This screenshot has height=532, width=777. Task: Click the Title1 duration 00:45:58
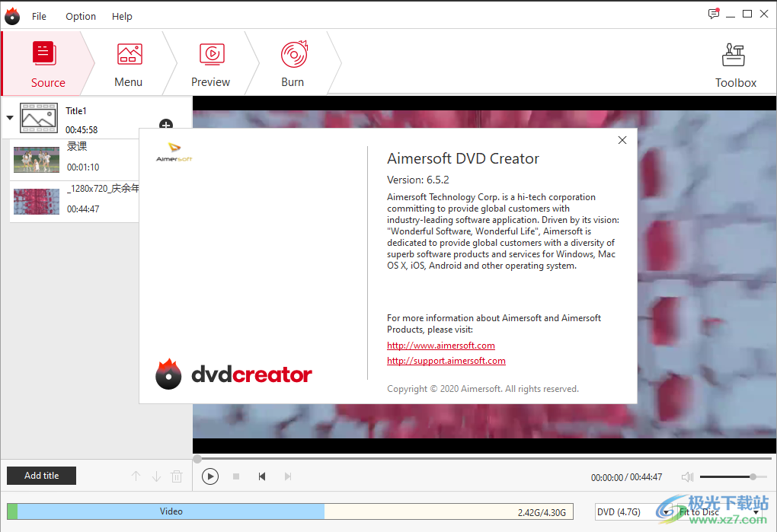point(82,129)
